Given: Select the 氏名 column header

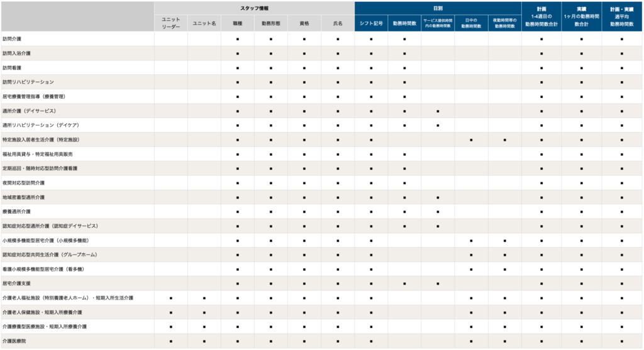Looking at the screenshot, I should 338,23.
